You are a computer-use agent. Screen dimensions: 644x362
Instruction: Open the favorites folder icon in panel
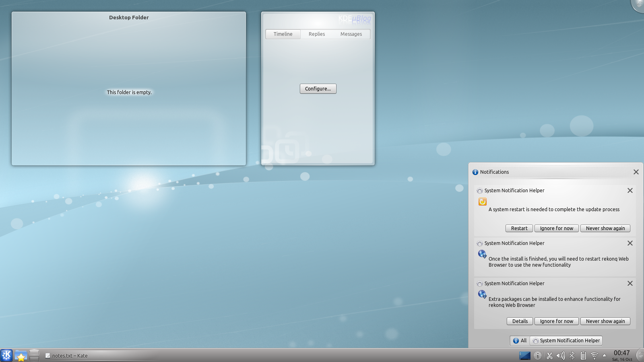[x=21, y=356]
